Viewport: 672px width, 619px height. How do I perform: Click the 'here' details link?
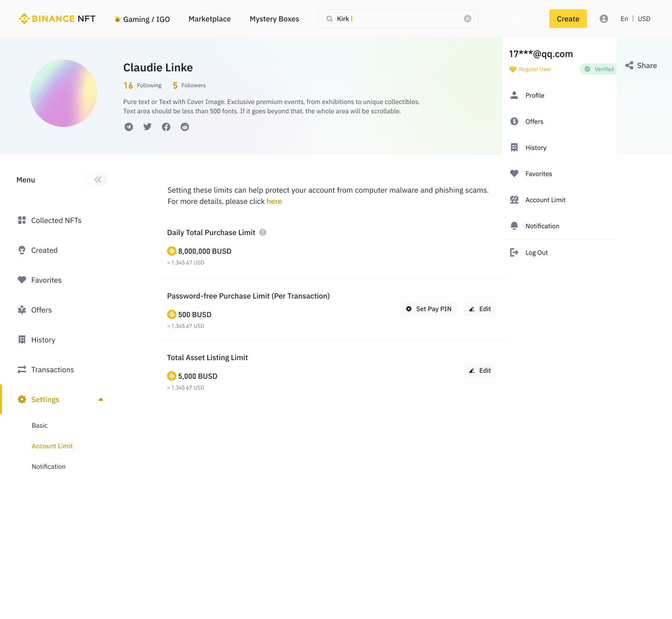tap(274, 202)
